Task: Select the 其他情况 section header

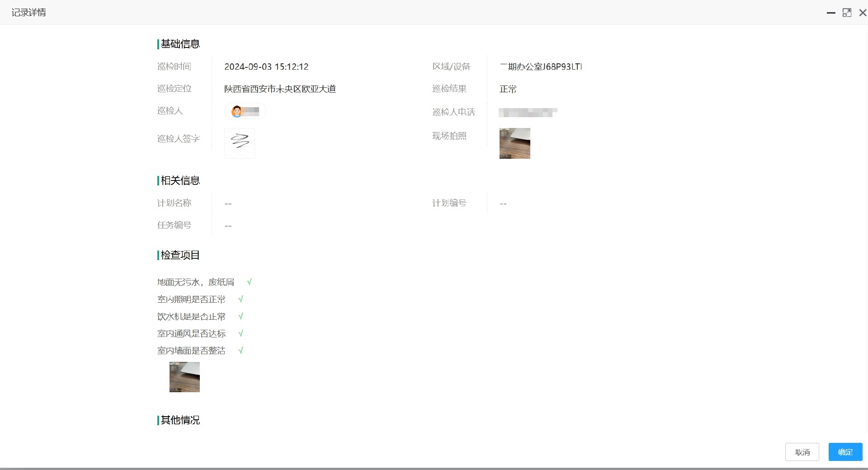Action: point(180,420)
